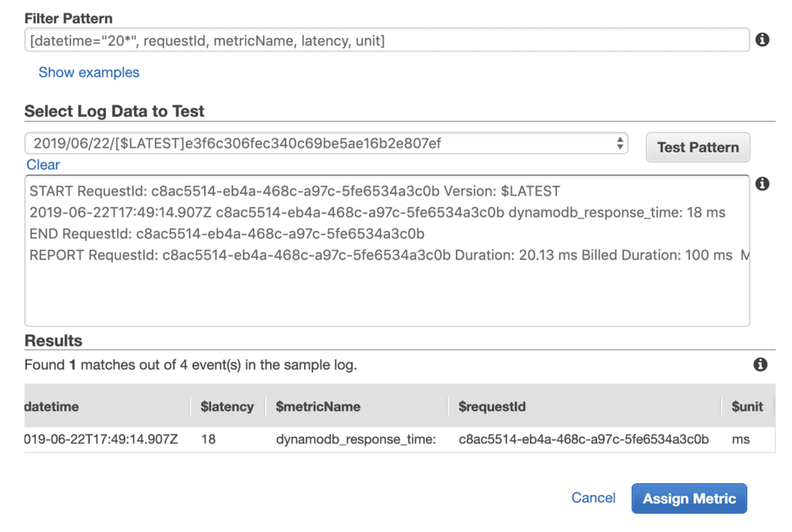This screenshot has width=792, height=532.
Task: Expand the log data dropdown showing 2019/06/22 stream
Action: click(x=325, y=143)
